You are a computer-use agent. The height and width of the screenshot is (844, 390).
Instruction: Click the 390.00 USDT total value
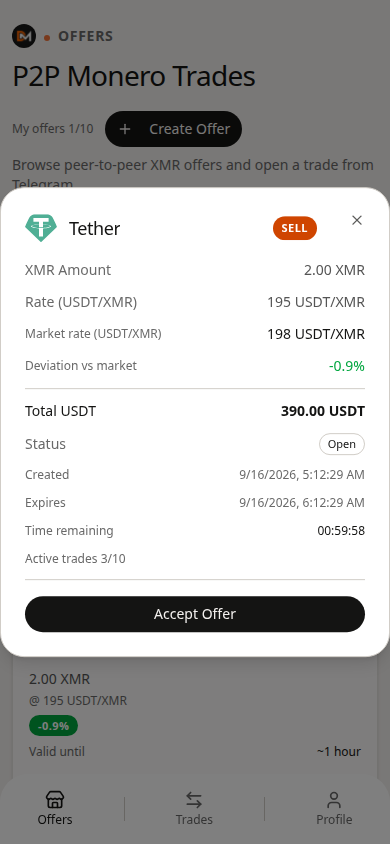point(323,412)
